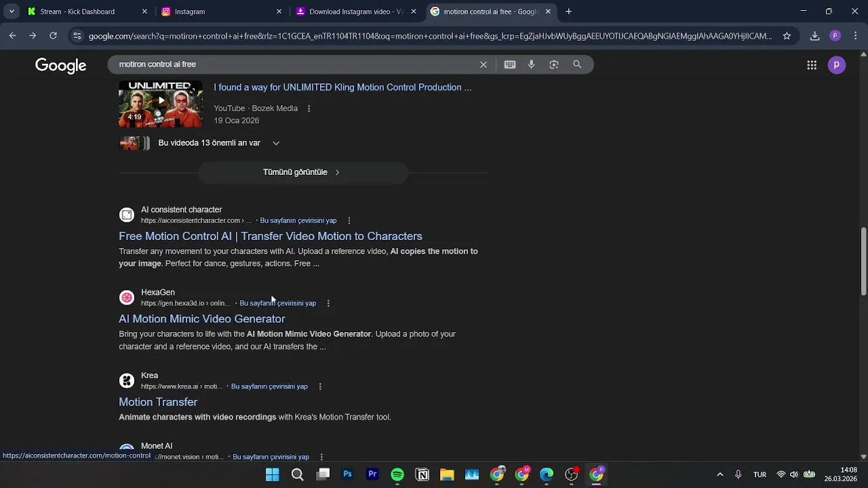Click the AI consistent character site favicon

[127, 215]
